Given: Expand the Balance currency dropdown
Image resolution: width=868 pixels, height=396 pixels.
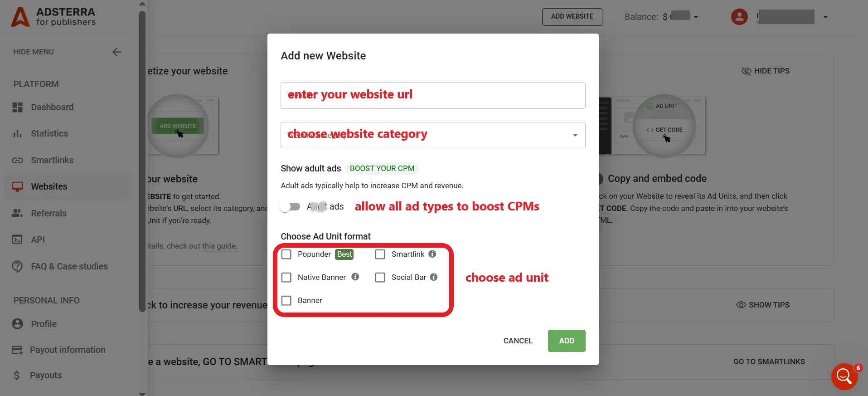Looking at the screenshot, I should 695,16.
